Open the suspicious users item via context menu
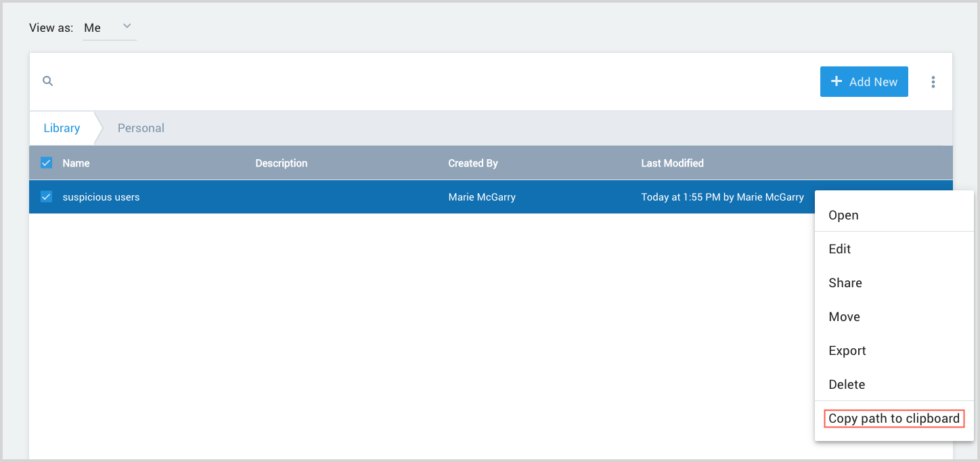This screenshot has width=980, height=462. click(843, 215)
